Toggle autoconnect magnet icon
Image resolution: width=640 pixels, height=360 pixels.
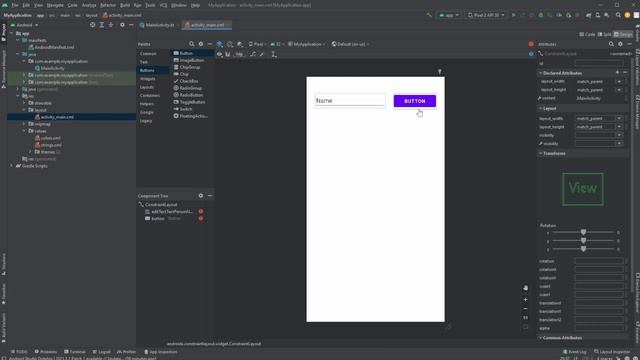coord(228,54)
